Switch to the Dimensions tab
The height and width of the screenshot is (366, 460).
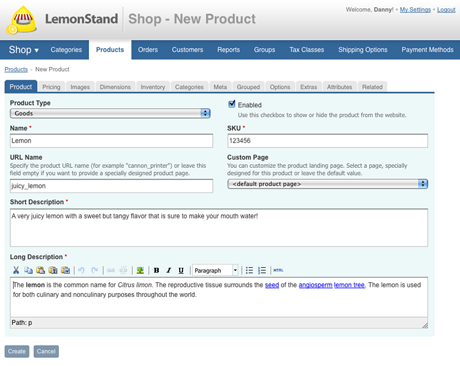[x=115, y=87]
